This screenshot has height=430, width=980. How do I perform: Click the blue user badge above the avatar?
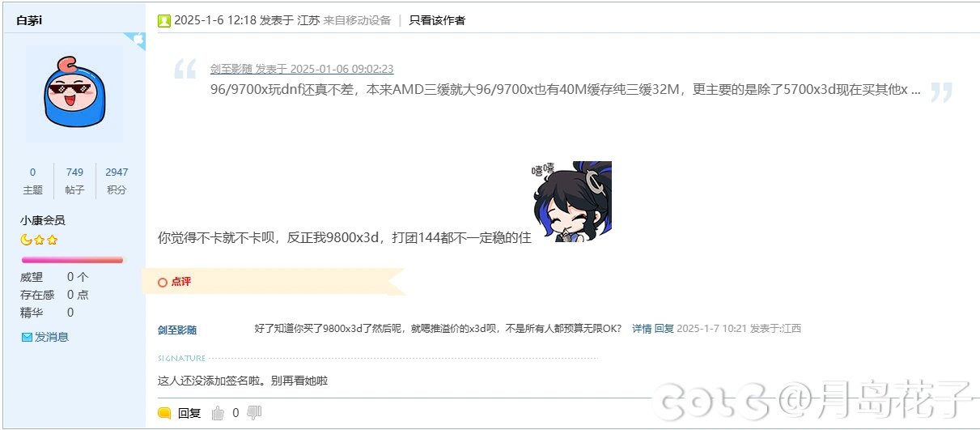pyautogui.click(x=135, y=40)
